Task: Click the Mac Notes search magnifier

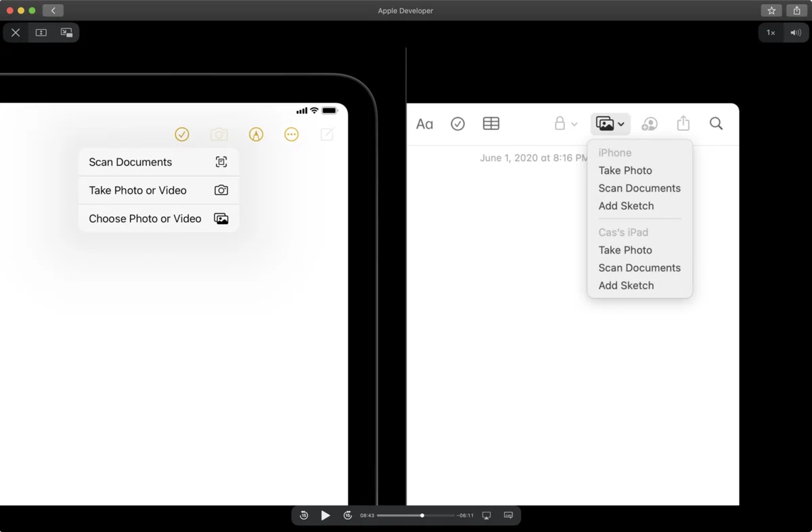Action: 716,123
